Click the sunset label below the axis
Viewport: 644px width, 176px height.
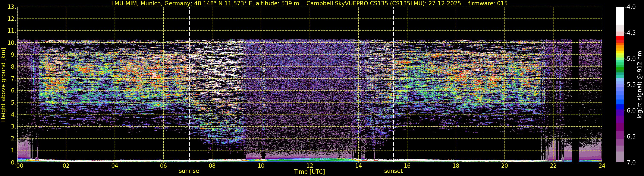click(393, 171)
